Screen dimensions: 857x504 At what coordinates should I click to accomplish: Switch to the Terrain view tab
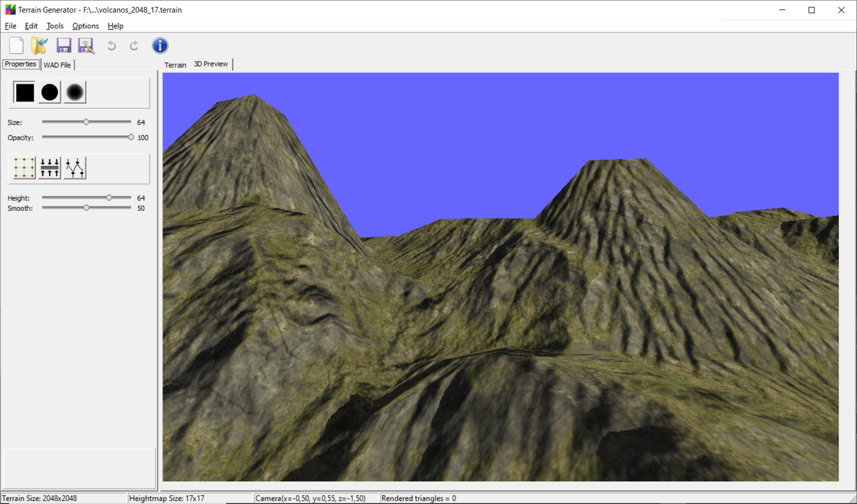click(175, 65)
